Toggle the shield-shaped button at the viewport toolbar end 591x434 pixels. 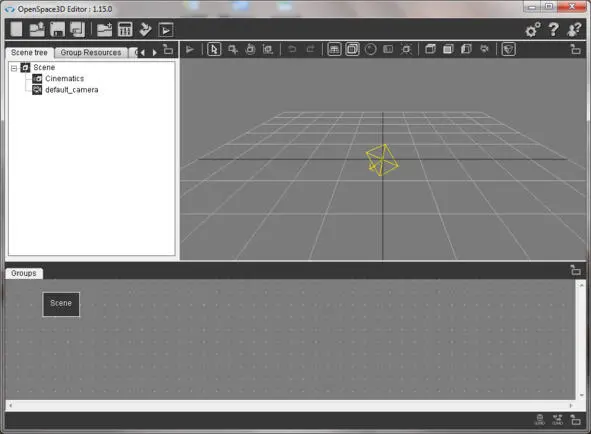click(x=508, y=49)
